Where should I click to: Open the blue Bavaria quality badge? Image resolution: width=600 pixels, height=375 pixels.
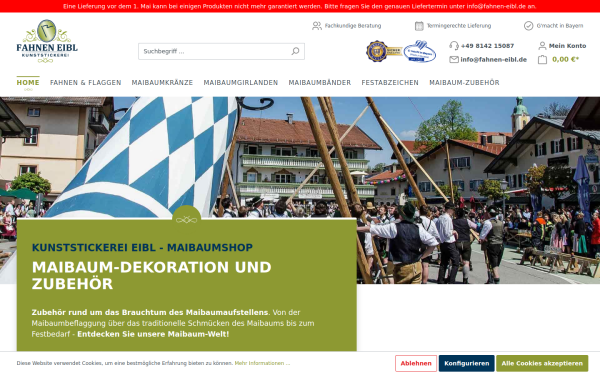[419, 51]
